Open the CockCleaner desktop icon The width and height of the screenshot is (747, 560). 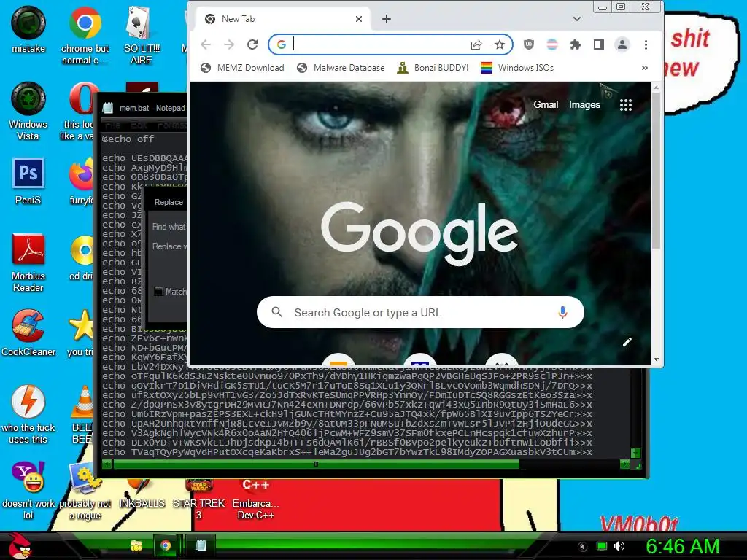(x=28, y=332)
